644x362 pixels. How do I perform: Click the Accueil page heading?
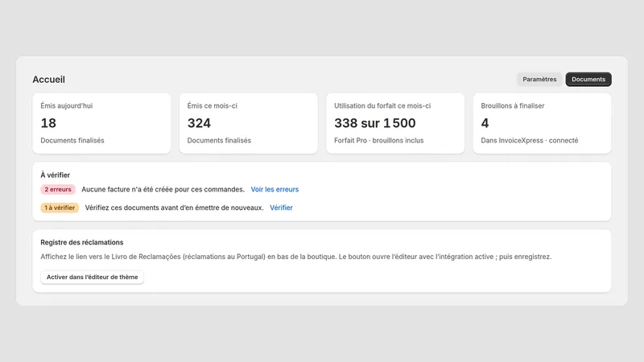click(48, 79)
